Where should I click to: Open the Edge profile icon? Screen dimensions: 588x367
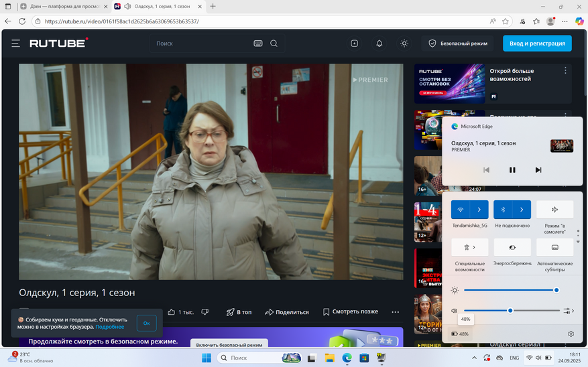coord(550,21)
